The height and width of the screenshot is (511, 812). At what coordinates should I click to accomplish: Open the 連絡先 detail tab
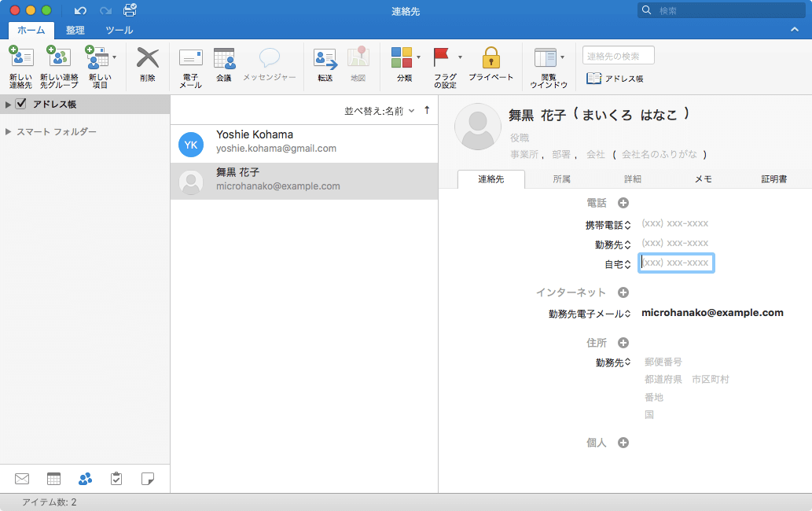click(x=491, y=179)
